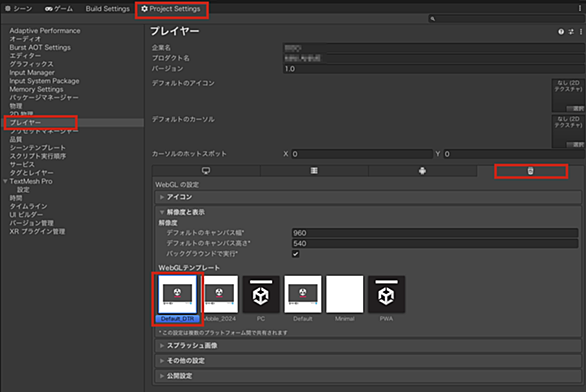
Task: Select the desktop standalone platform tab
Action: (x=206, y=171)
